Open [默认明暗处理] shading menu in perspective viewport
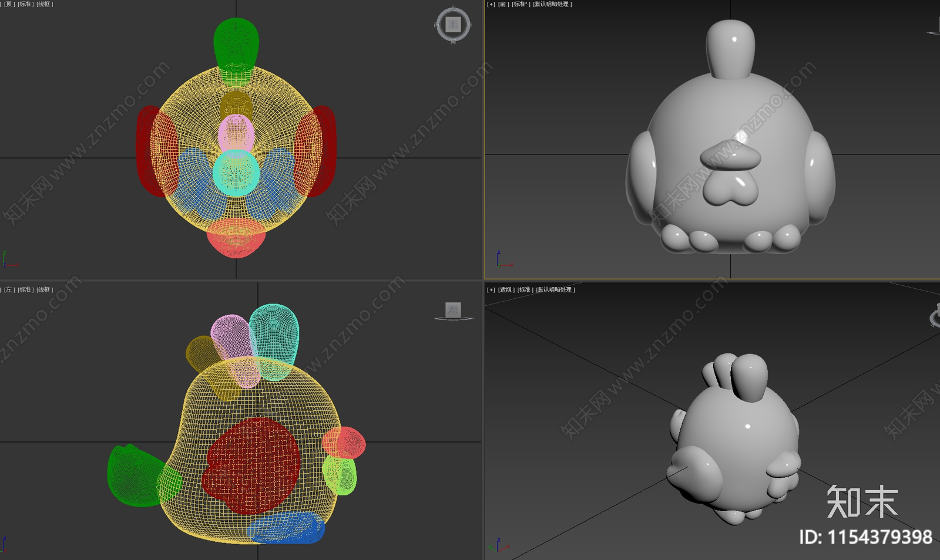 coord(556,289)
